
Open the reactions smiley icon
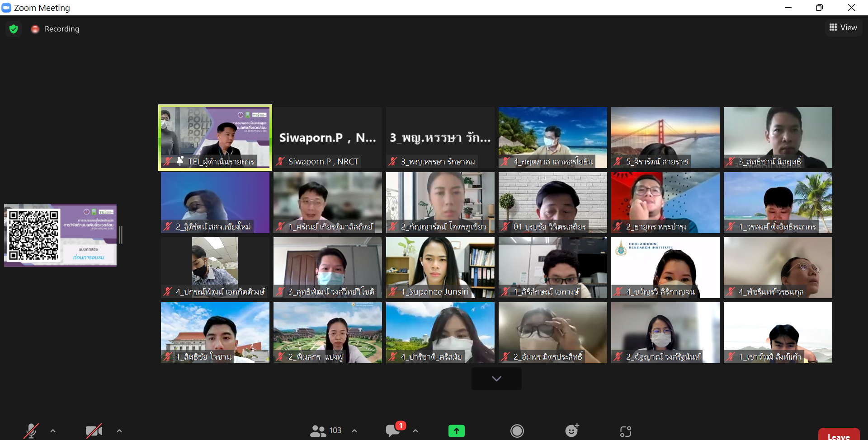572,431
